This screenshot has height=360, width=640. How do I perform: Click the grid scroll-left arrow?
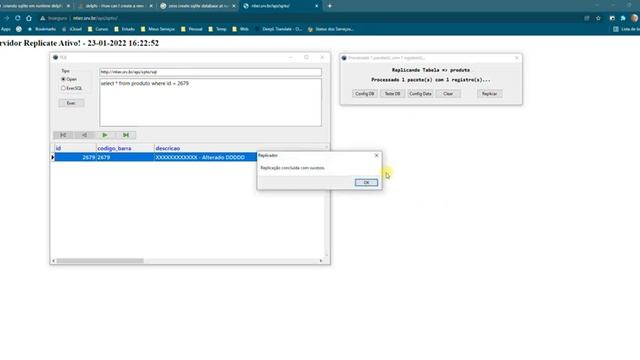coord(53,260)
